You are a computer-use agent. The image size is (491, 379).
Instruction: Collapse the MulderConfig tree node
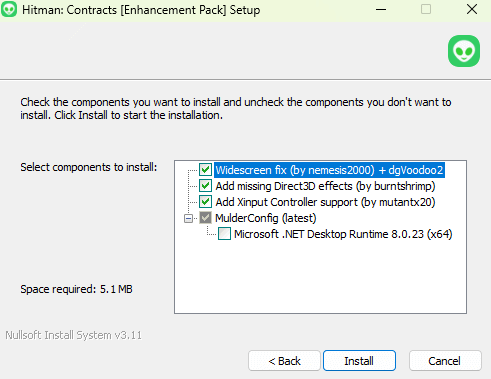[188, 219]
